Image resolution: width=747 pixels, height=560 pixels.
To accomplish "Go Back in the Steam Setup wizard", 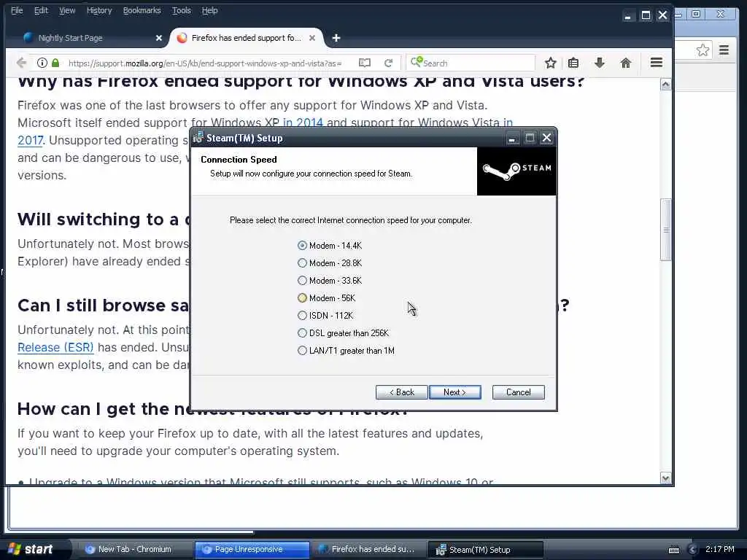I will pyautogui.click(x=402, y=392).
